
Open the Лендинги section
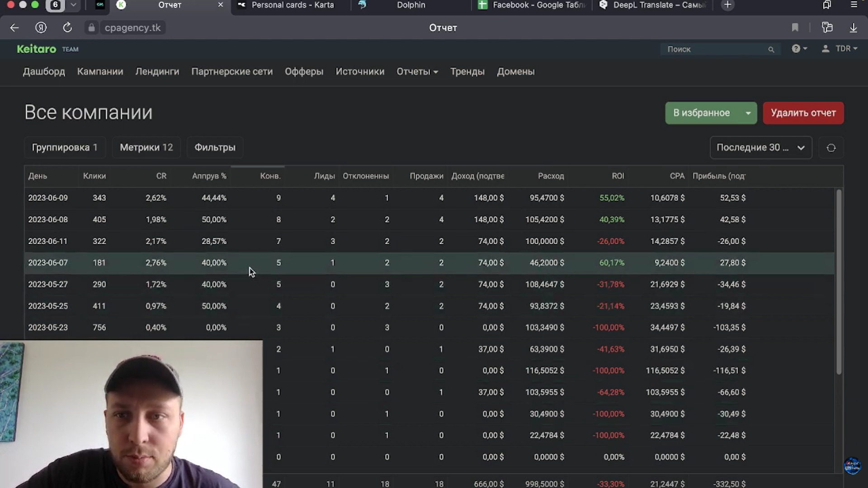pyautogui.click(x=157, y=72)
